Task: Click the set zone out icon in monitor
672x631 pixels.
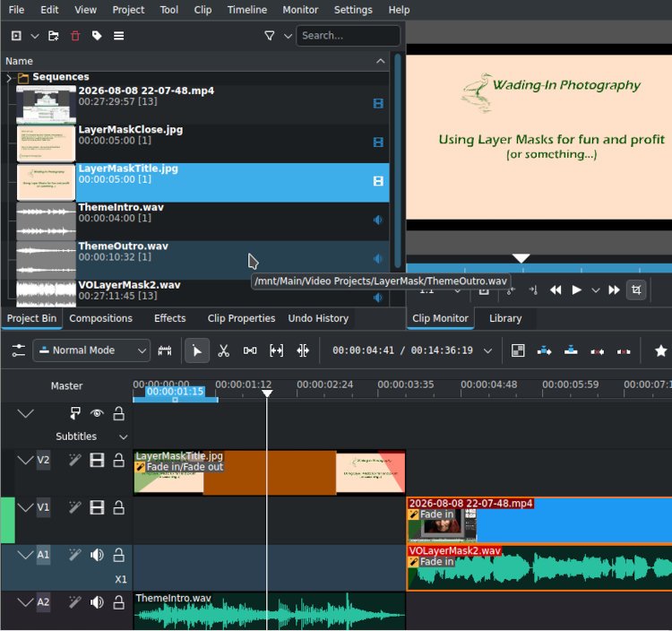Action: point(533,290)
